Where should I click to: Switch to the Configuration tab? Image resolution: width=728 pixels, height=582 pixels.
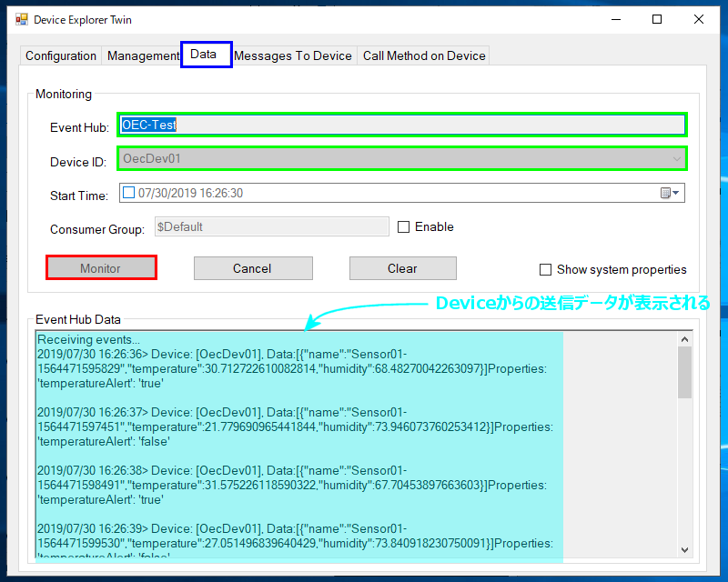click(61, 56)
